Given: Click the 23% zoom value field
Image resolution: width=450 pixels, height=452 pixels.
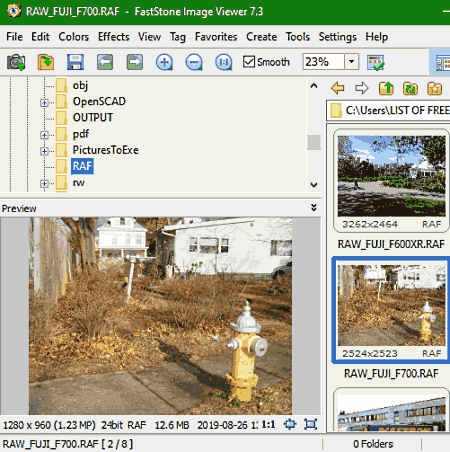Looking at the screenshot, I should coord(323,62).
